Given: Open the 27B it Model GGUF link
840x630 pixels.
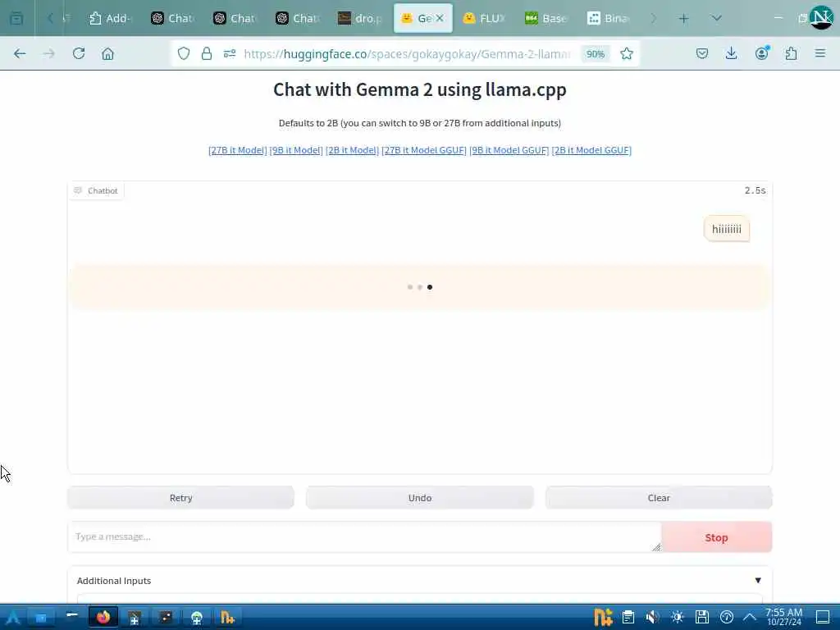Looking at the screenshot, I should [424, 150].
